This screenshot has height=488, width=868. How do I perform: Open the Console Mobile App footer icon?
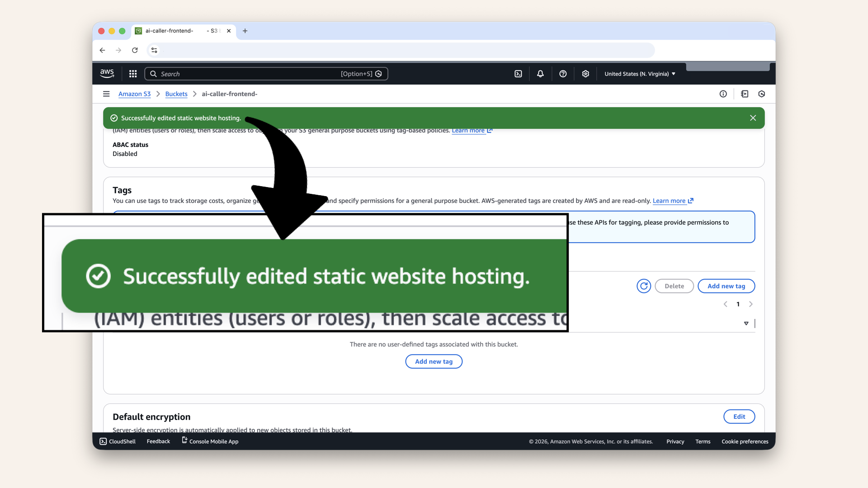[210, 441]
